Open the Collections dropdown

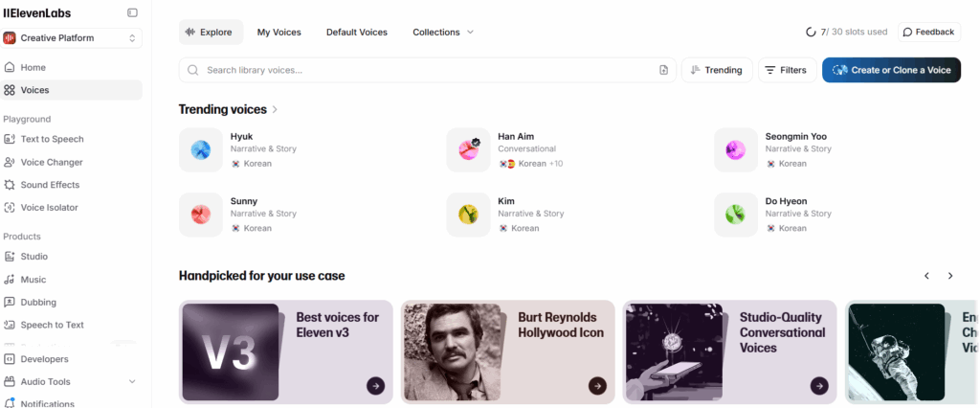tap(443, 32)
